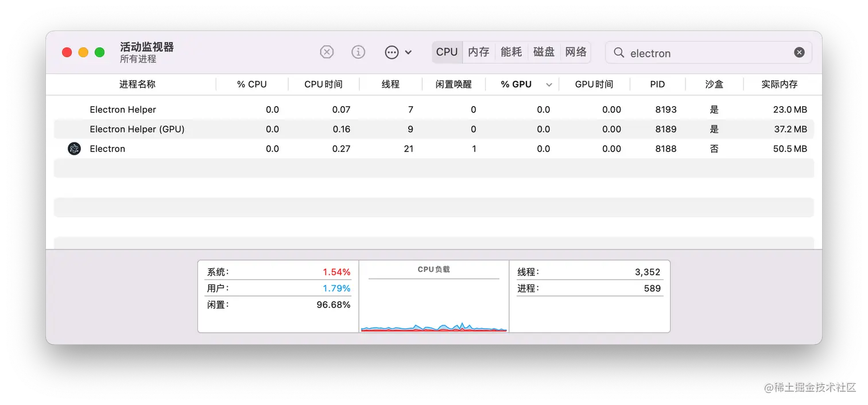Screen dimensions: 868x405
Task: Click the stop process (X) toolbar icon
Action: [x=327, y=52]
